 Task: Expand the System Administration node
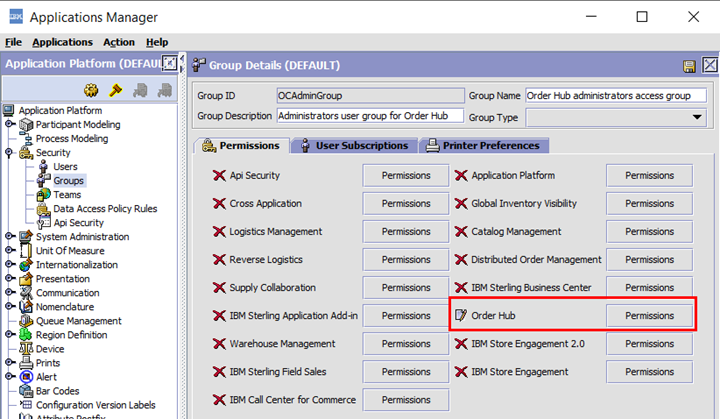coord(10,236)
